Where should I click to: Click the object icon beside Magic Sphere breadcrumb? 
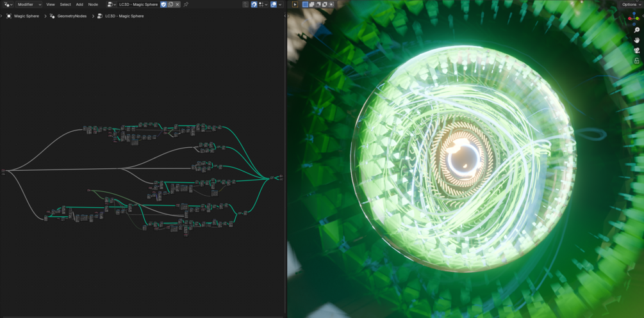point(9,16)
